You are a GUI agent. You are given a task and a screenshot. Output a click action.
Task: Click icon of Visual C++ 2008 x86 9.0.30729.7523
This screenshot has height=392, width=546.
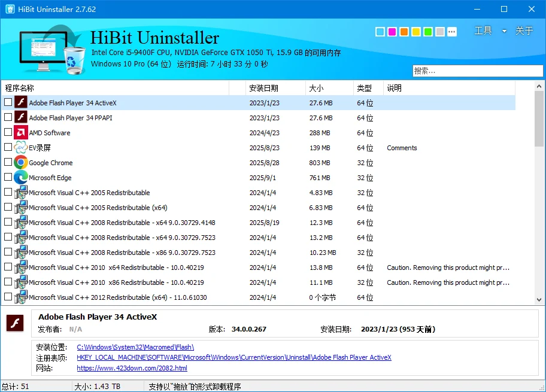(21, 253)
